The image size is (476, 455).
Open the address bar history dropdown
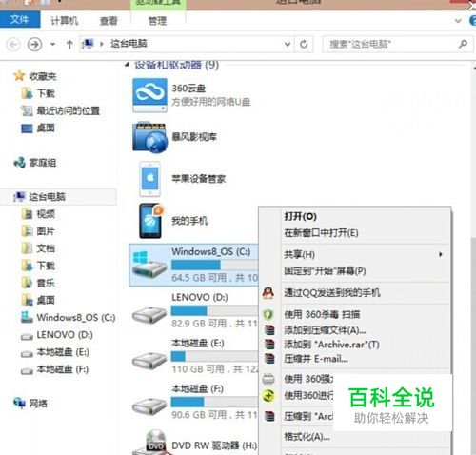288,44
